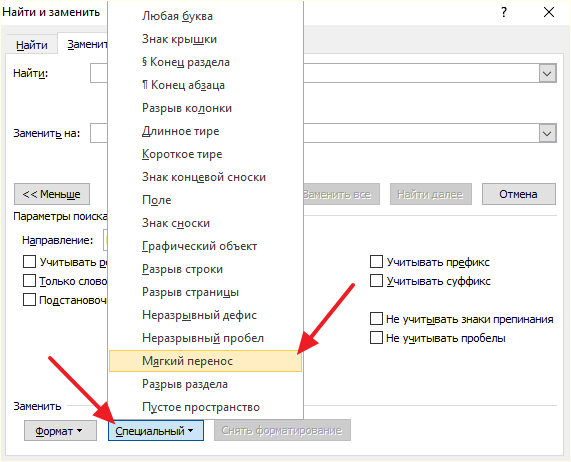The width and height of the screenshot is (571, 462).
Task: Tick the Только слово целиком checkbox
Action: (29, 281)
